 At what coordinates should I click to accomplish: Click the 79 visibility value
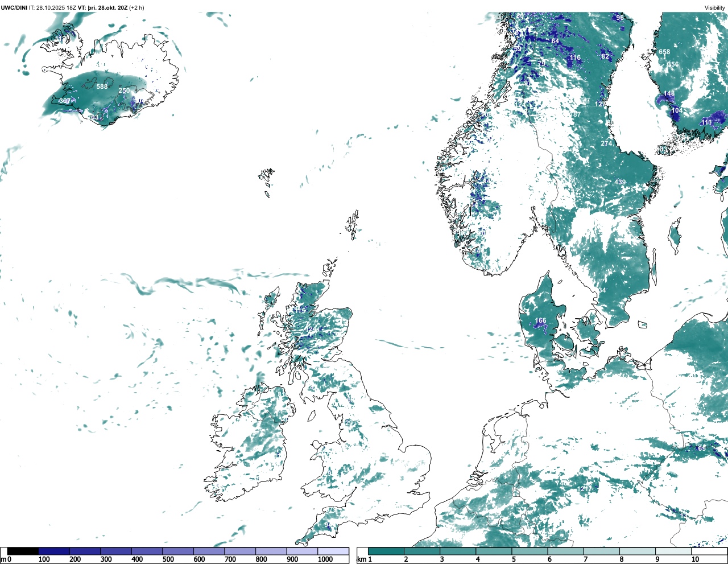[x=542, y=63]
